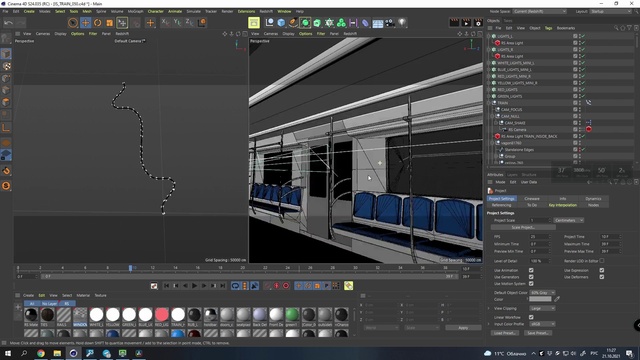This screenshot has width=640, height=360.
Task: Open Edit Render Settings gear icon
Action: [478, 23]
